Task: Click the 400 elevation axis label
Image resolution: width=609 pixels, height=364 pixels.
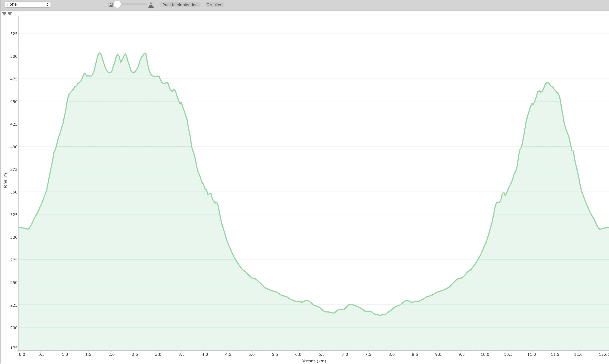Action: (14, 147)
